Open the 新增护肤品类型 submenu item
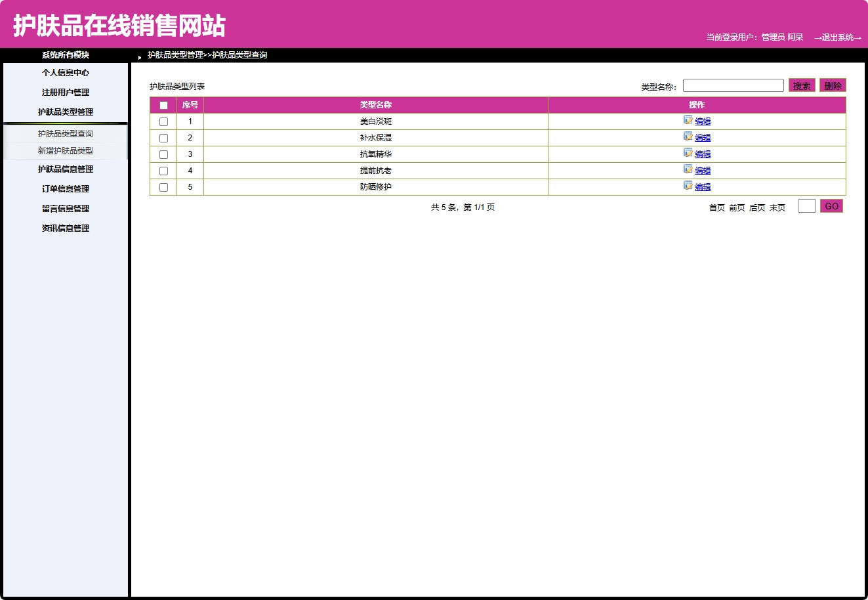The image size is (868, 600). click(x=65, y=150)
